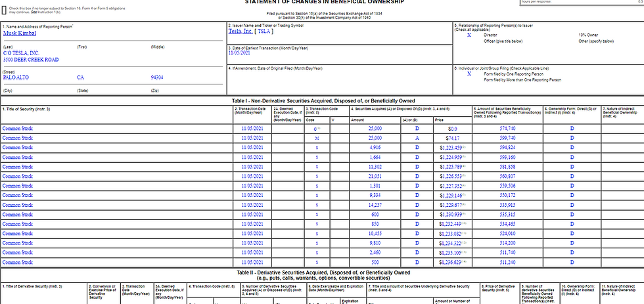Click the M transaction code in the $74.17 row

coord(317,139)
